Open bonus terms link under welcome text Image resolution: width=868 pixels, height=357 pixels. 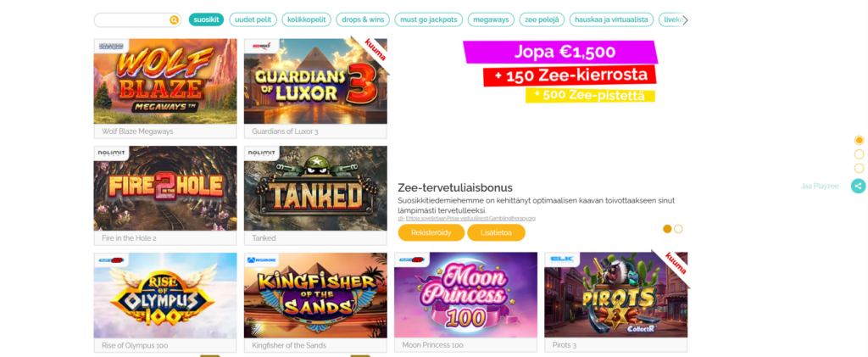coord(470,219)
